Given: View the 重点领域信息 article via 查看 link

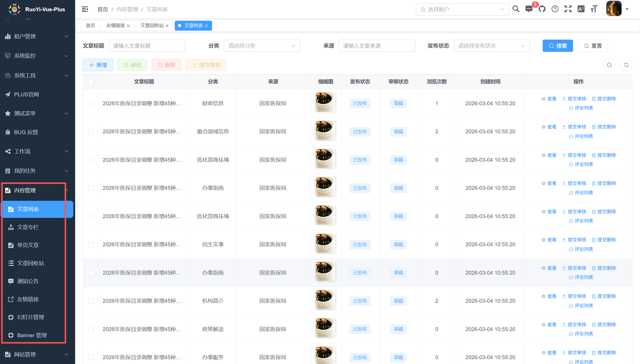Looking at the screenshot, I should (x=549, y=127).
